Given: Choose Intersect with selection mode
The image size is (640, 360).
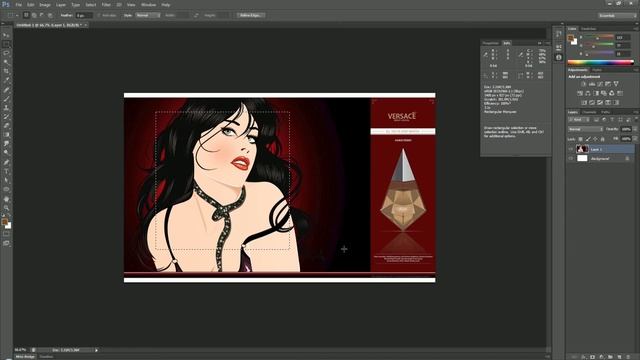Looking at the screenshot, I should click(50, 15).
